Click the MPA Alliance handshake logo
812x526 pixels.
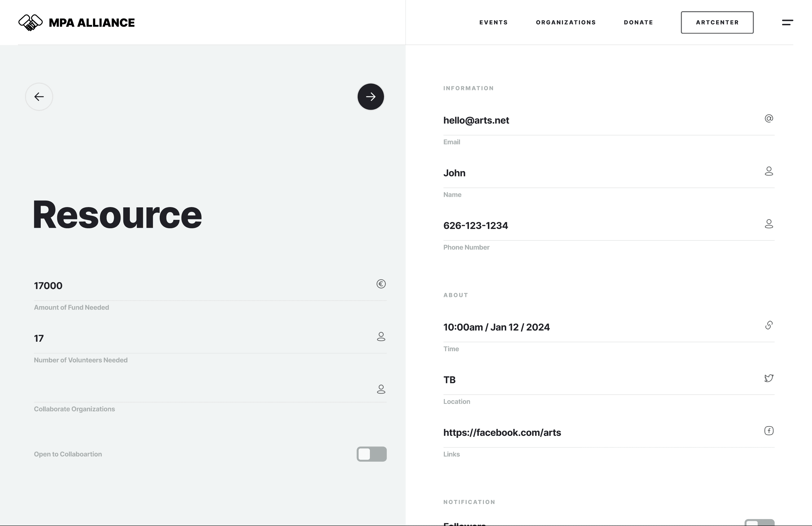[x=30, y=23]
